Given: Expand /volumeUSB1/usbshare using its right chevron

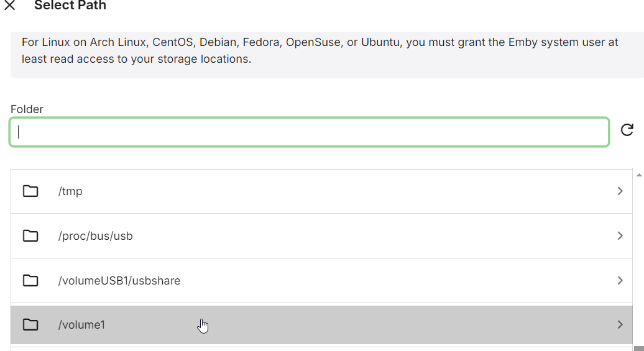Looking at the screenshot, I should [x=620, y=281].
